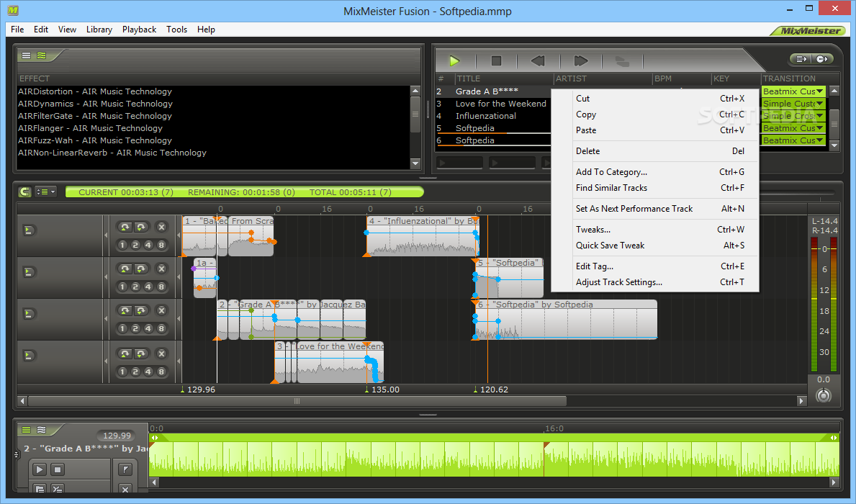Open the Tools menu
This screenshot has width=856, height=504.
point(176,30)
